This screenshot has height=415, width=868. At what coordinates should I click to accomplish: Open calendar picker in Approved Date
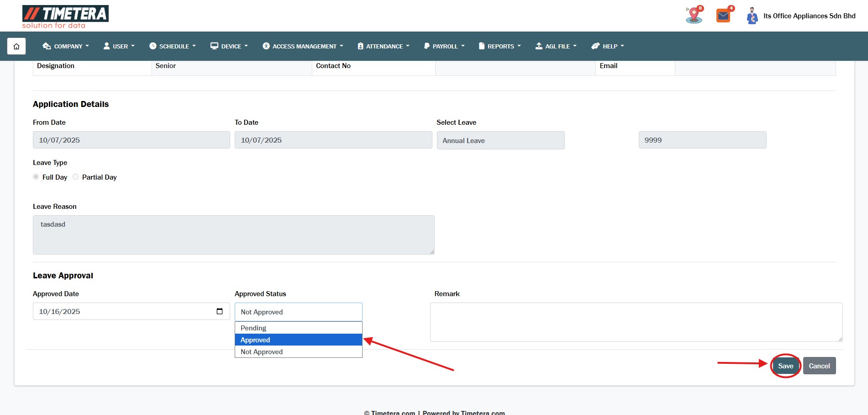pyautogui.click(x=220, y=311)
